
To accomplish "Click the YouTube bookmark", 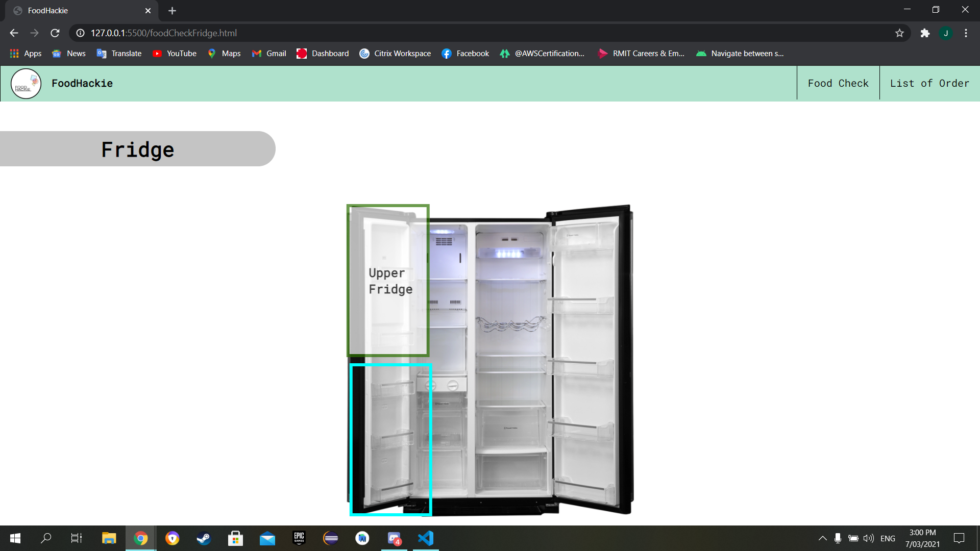I will [x=175, y=54].
